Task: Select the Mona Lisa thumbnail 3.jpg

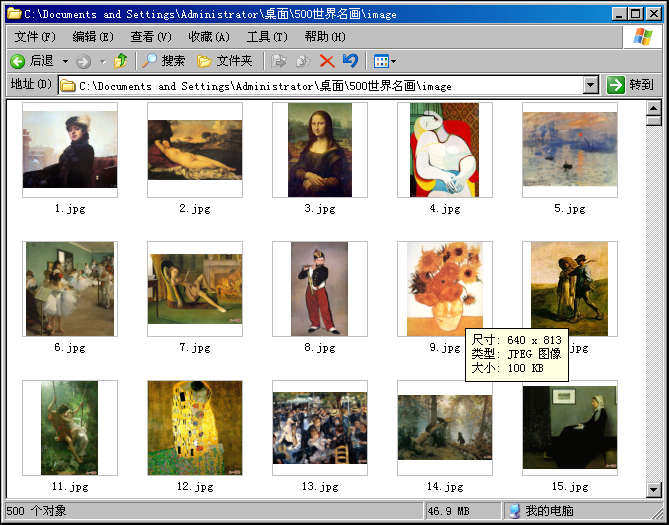Action: pyautogui.click(x=320, y=150)
